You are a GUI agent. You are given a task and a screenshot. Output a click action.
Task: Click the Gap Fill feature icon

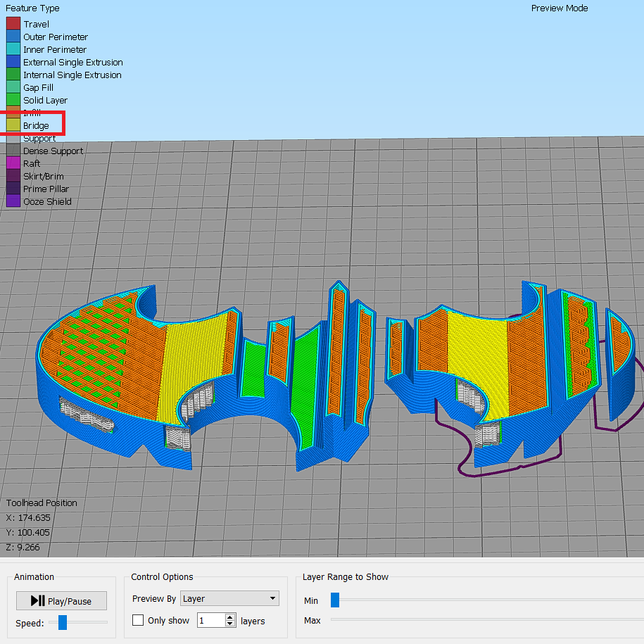point(13,87)
